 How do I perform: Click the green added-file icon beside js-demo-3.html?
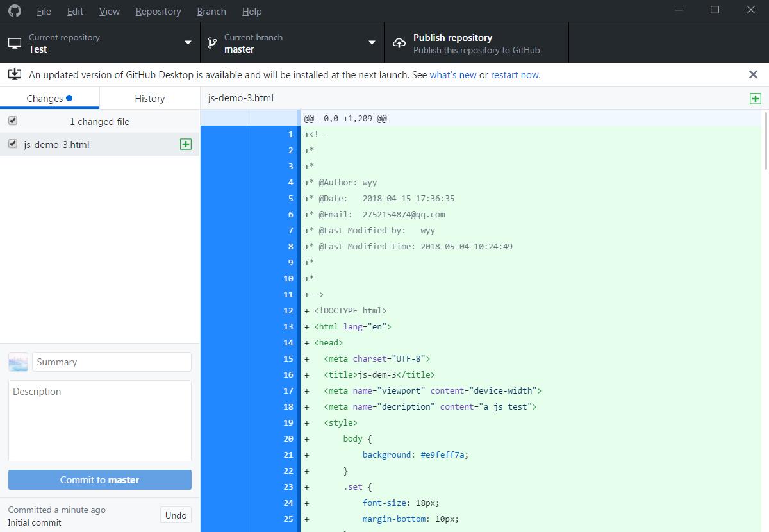[x=186, y=144]
